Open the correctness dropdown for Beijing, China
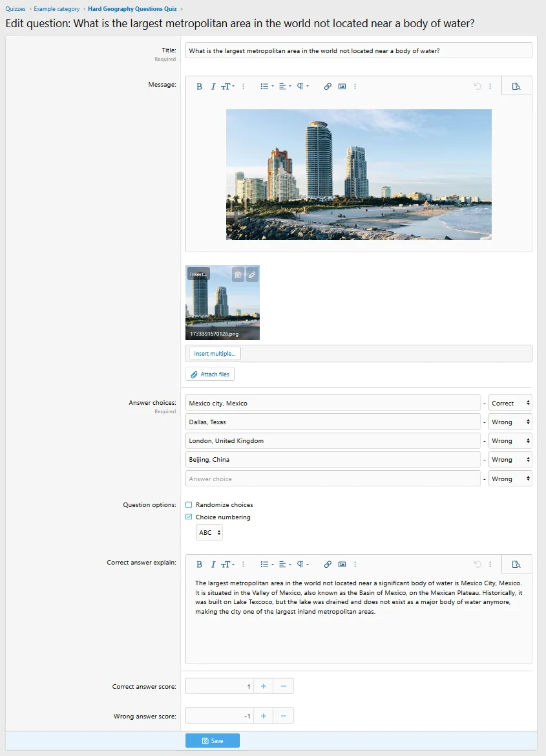 pos(510,459)
